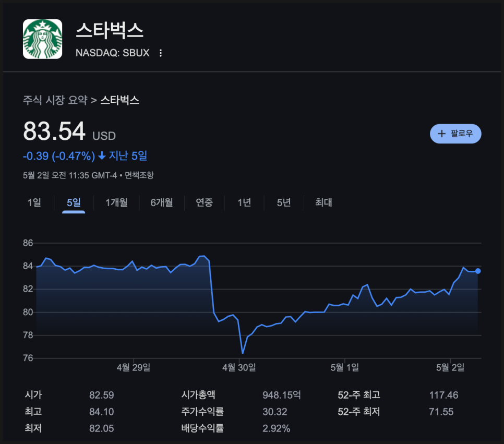Viewport: 504px width, 444px height.
Task: Click the 52-주 최고 value 117.46
Action: (443, 395)
